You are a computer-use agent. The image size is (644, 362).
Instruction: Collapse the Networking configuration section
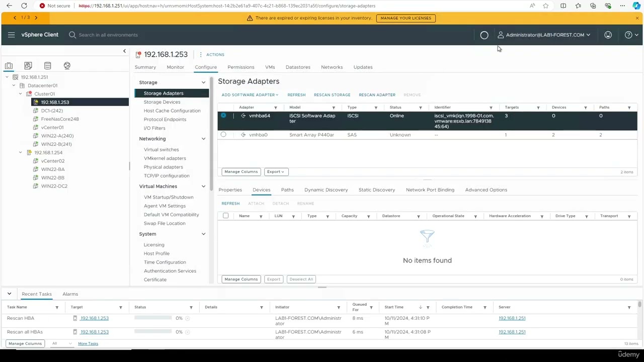point(203,139)
